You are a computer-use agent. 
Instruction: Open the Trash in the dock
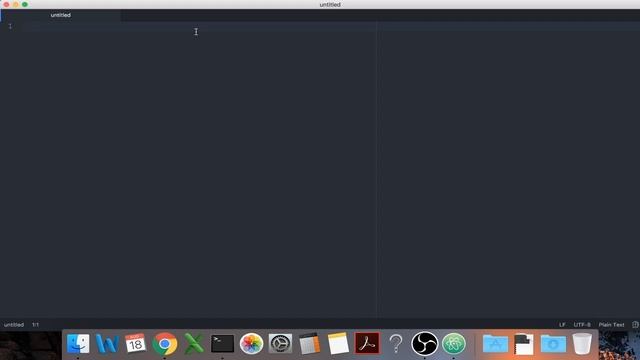click(x=582, y=344)
